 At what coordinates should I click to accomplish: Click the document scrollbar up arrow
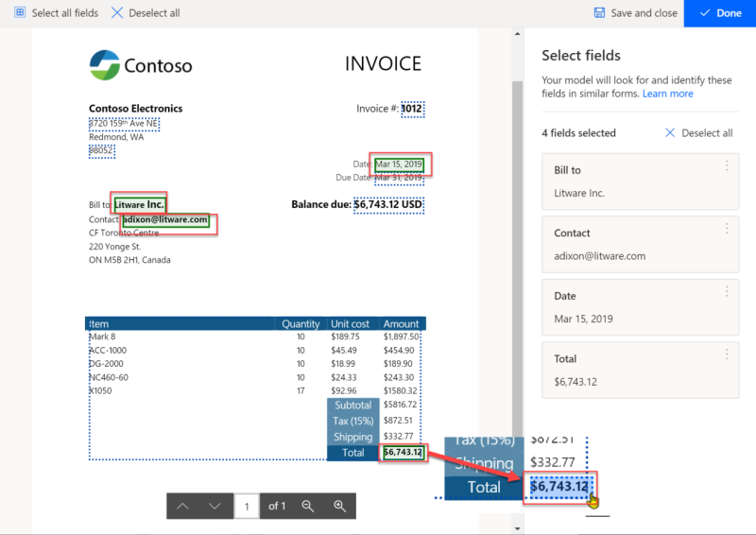point(517,34)
